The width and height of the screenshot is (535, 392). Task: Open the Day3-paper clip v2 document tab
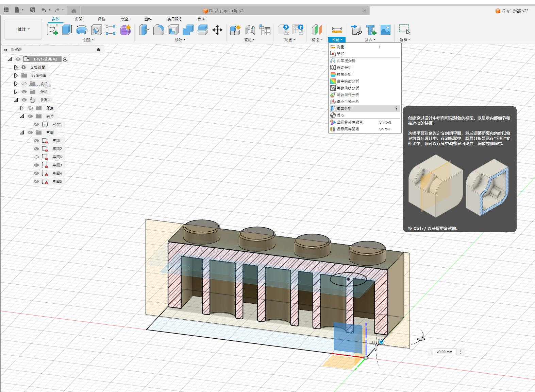tap(226, 11)
